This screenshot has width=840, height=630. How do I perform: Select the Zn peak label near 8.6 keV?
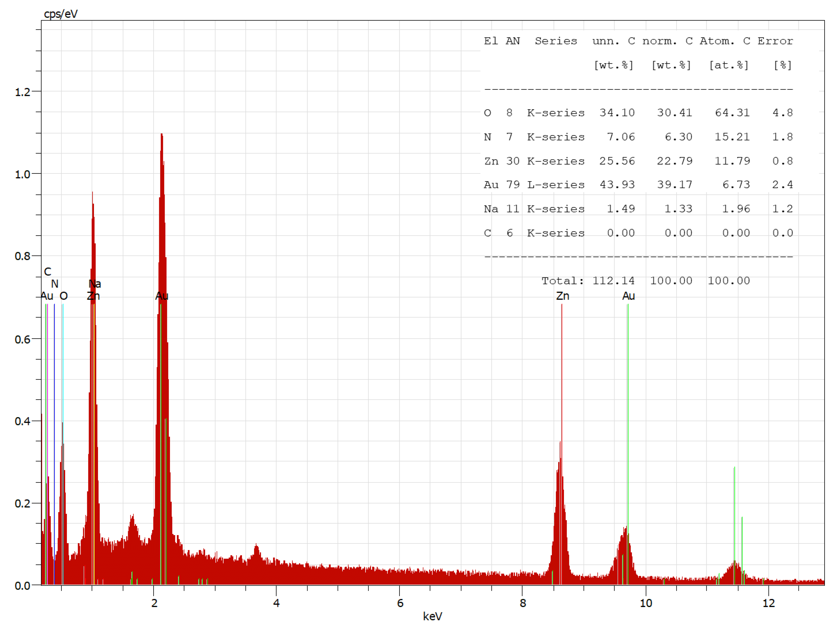point(562,296)
